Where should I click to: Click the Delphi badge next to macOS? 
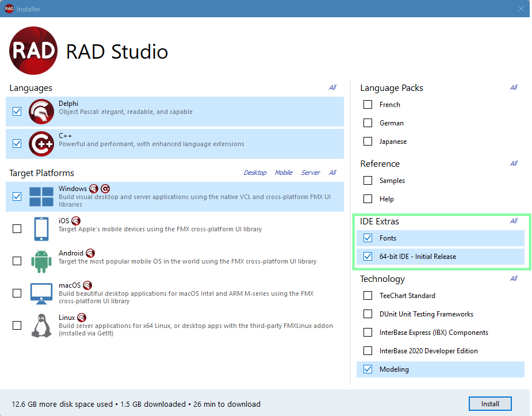(87, 285)
